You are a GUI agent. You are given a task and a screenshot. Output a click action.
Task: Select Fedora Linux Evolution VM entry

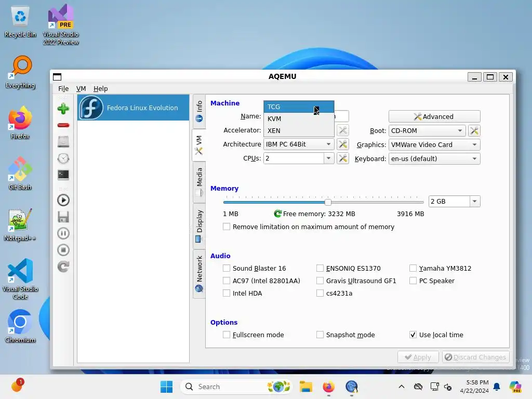tap(134, 108)
